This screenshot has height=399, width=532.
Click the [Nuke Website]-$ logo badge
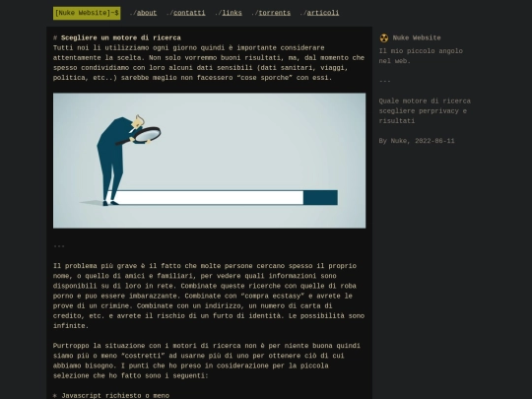tap(87, 13)
